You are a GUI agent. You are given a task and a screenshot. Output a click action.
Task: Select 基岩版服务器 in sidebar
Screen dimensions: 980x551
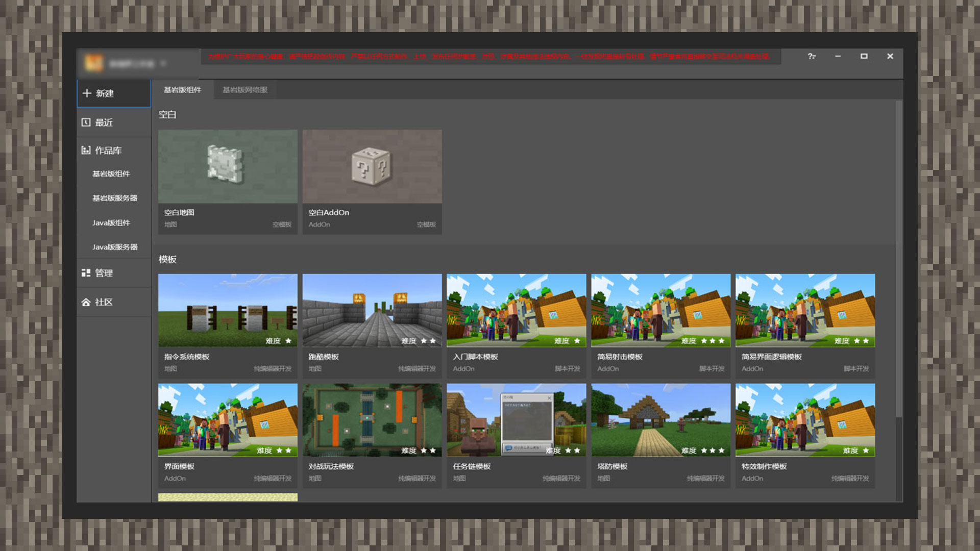point(114,198)
